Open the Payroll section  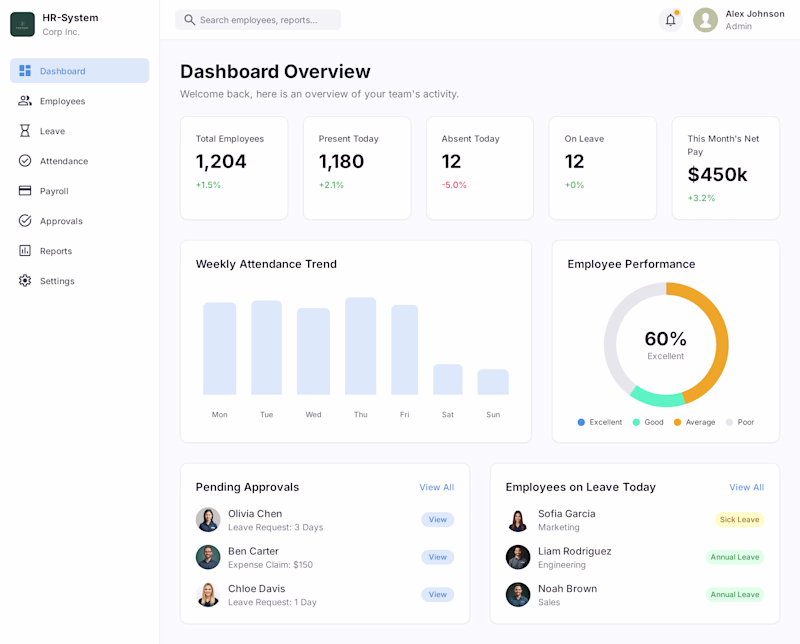80,190
